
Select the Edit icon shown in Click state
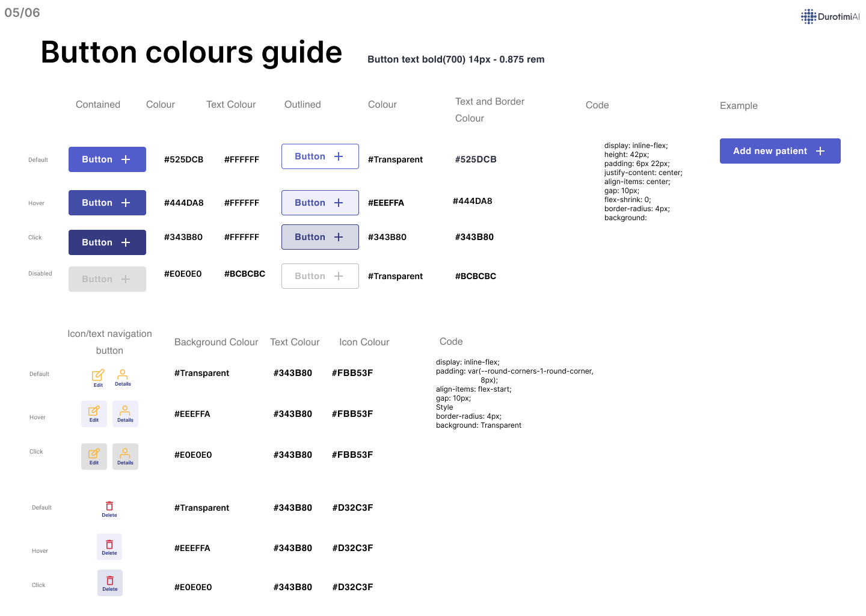pos(94,456)
